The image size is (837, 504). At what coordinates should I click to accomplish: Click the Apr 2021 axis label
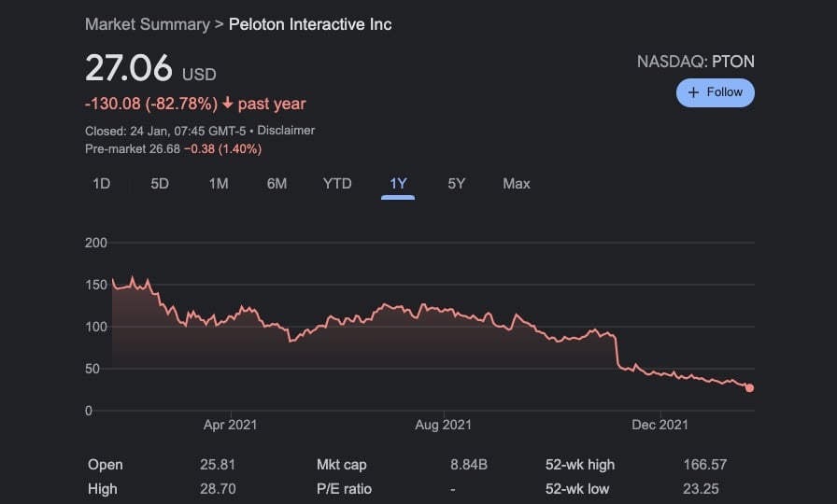click(x=230, y=425)
